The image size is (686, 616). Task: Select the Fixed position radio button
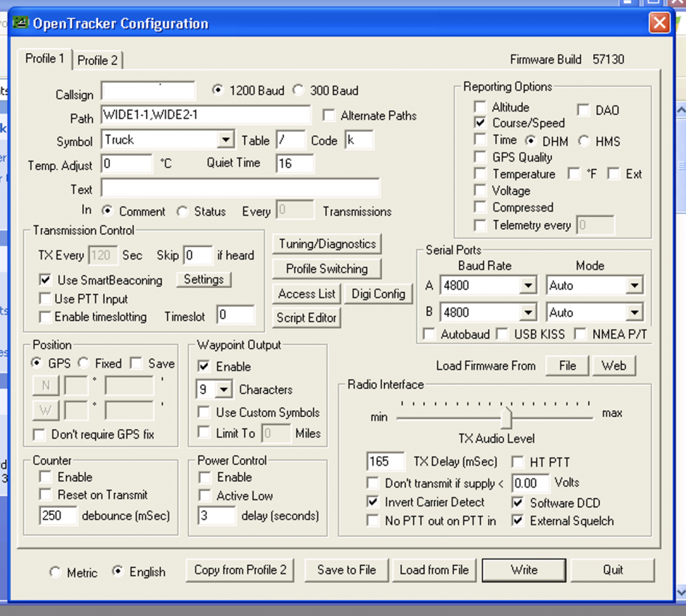pyautogui.click(x=83, y=363)
